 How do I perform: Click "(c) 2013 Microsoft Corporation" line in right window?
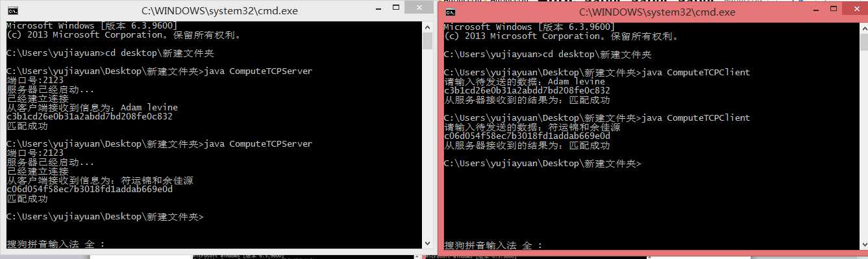[561, 36]
